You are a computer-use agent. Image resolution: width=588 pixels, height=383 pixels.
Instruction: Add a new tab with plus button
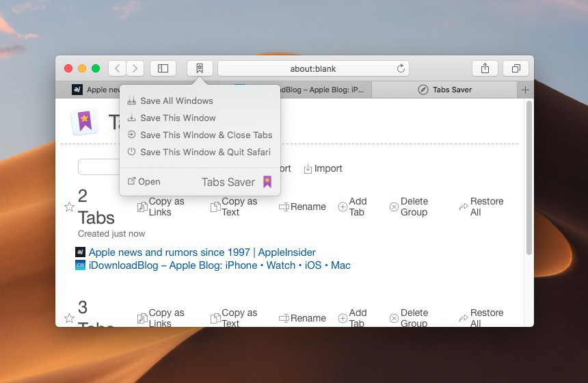point(525,90)
